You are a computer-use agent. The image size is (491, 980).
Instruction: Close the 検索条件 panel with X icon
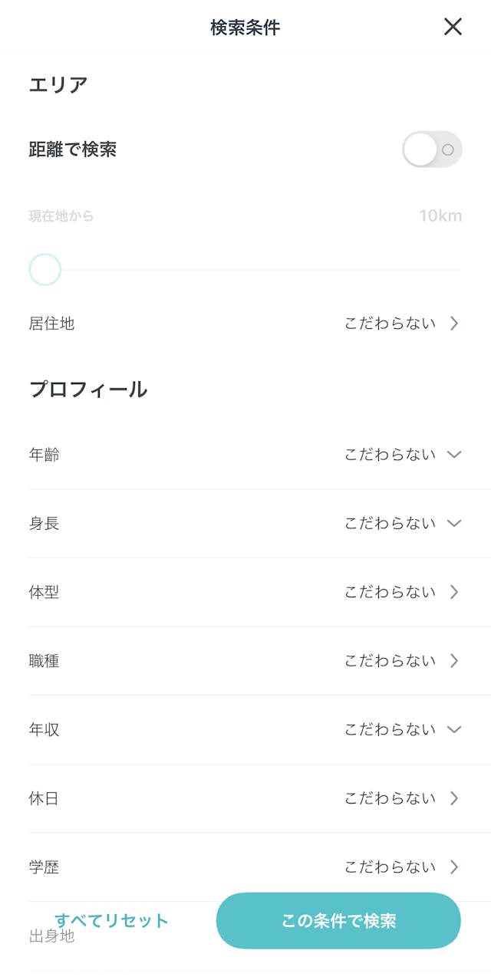pyautogui.click(x=453, y=27)
